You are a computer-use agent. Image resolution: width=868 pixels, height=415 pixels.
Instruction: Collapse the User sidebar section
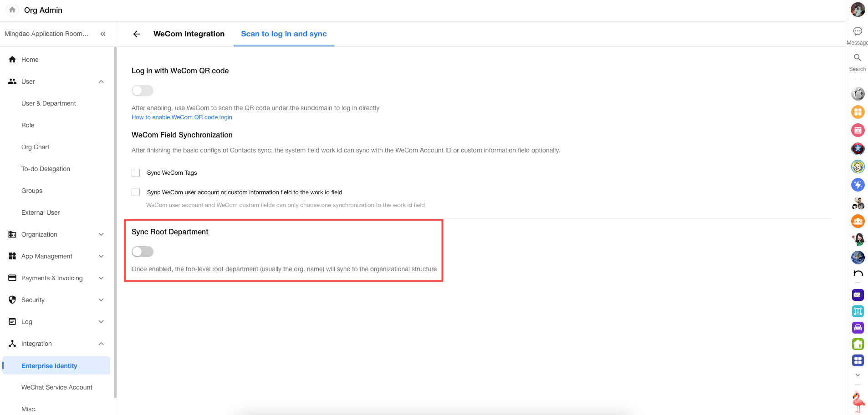(101, 81)
